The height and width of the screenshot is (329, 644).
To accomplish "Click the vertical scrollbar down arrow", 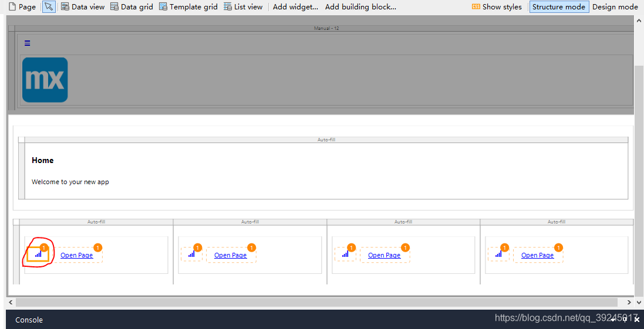I will [639, 302].
